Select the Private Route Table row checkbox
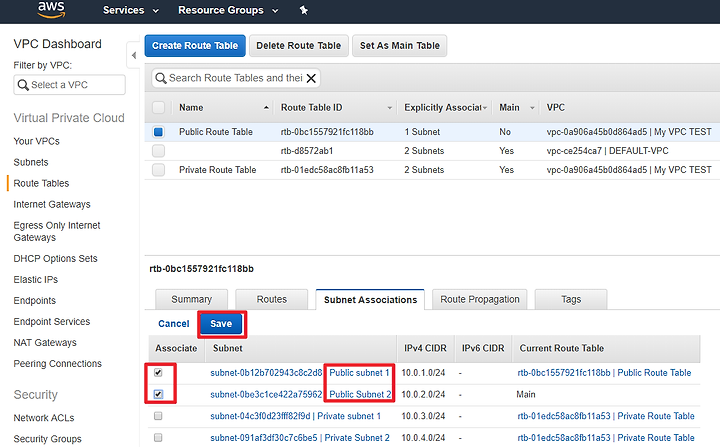720x447 pixels. coord(158,170)
